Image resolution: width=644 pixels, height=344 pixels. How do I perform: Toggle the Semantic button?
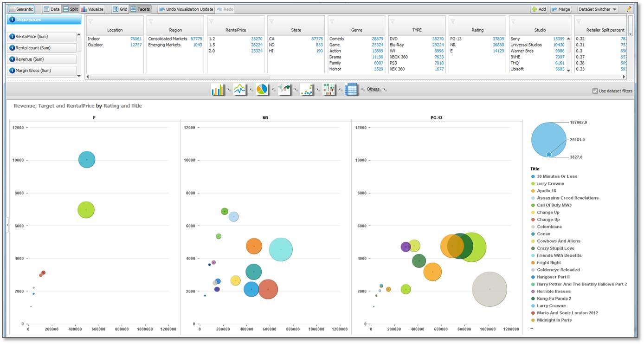[21, 9]
